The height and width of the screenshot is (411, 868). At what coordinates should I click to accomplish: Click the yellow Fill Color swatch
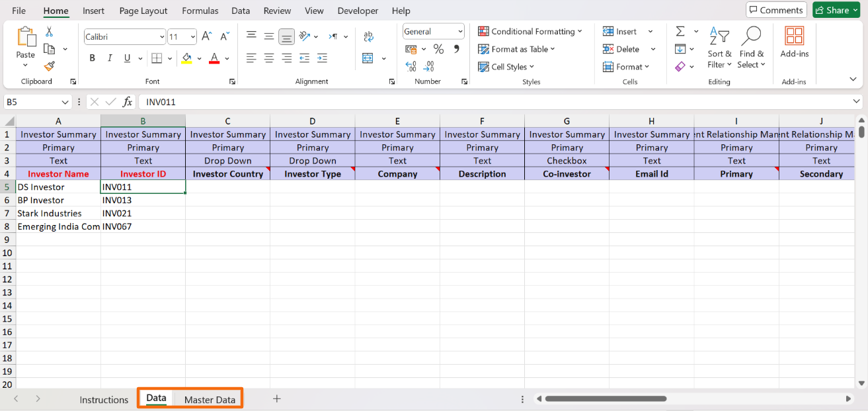coord(187,58)
